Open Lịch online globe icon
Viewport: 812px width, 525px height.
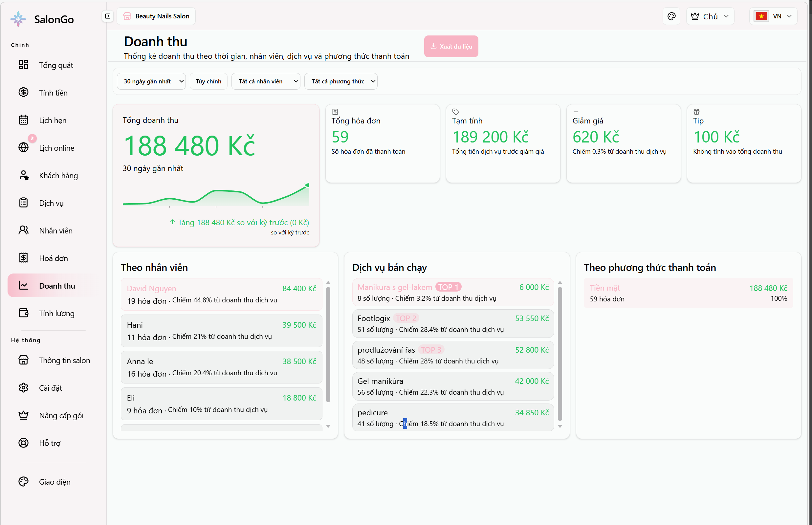pos(24,148)
